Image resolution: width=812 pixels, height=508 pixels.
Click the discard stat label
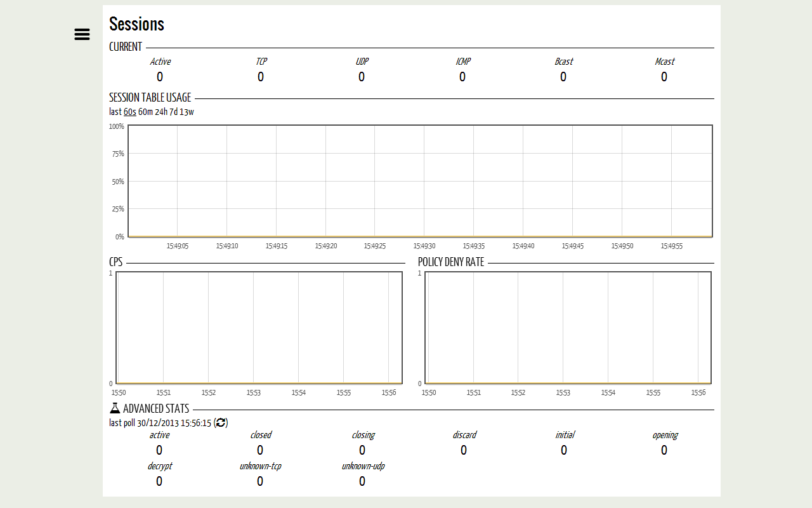point(464,435)
